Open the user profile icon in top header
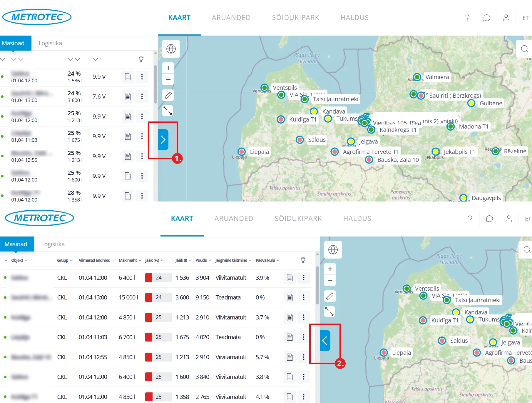This screenshot has width=532, height=403. pyautogui.click(x=506, y=18)
